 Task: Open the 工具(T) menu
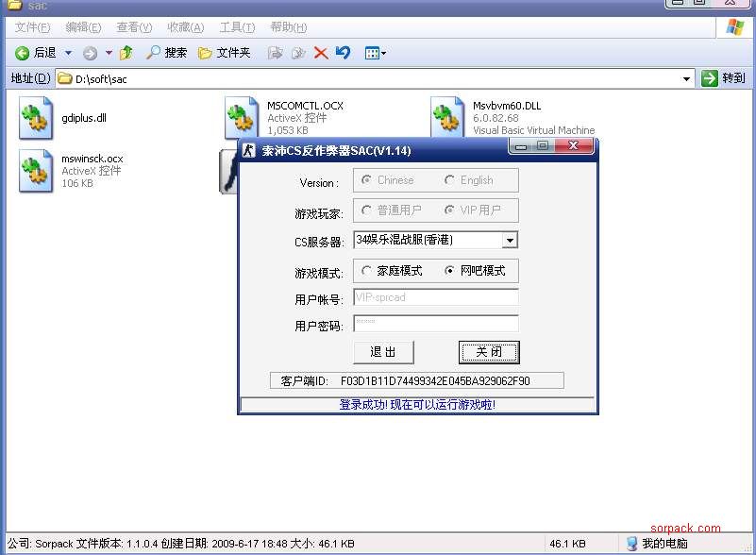pyautogui.click(x=236, y=27)
